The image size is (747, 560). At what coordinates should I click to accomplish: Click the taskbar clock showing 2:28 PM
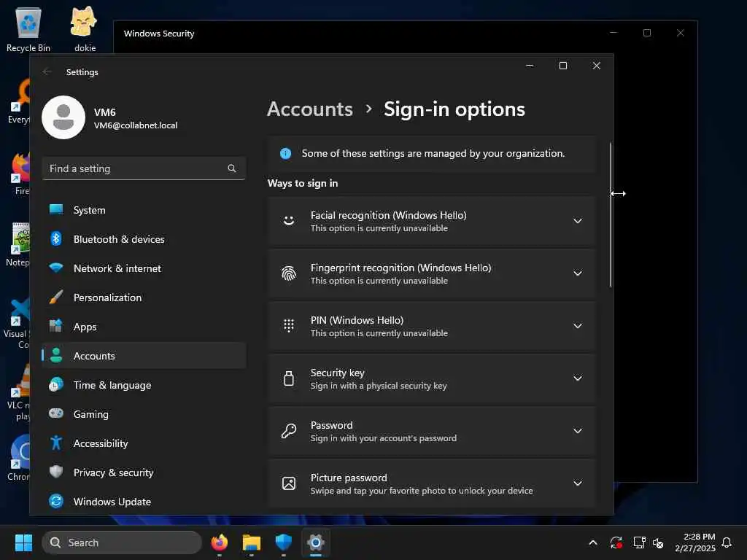click(695, 542)
